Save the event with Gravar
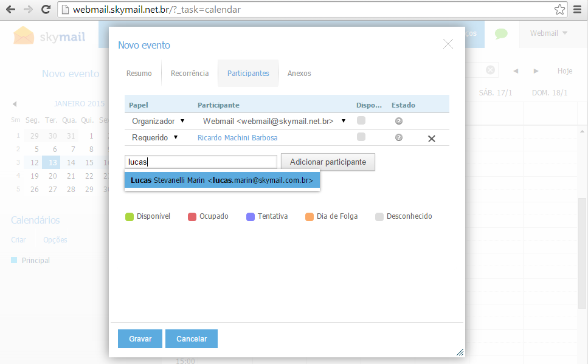This screenshot has height=364, width=588. (x=140, y=339)
